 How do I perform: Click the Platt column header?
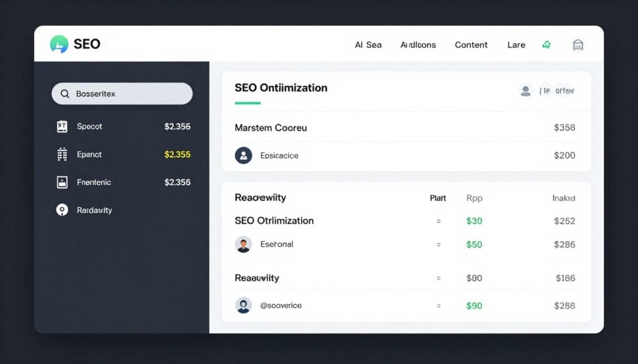(438, 198)
